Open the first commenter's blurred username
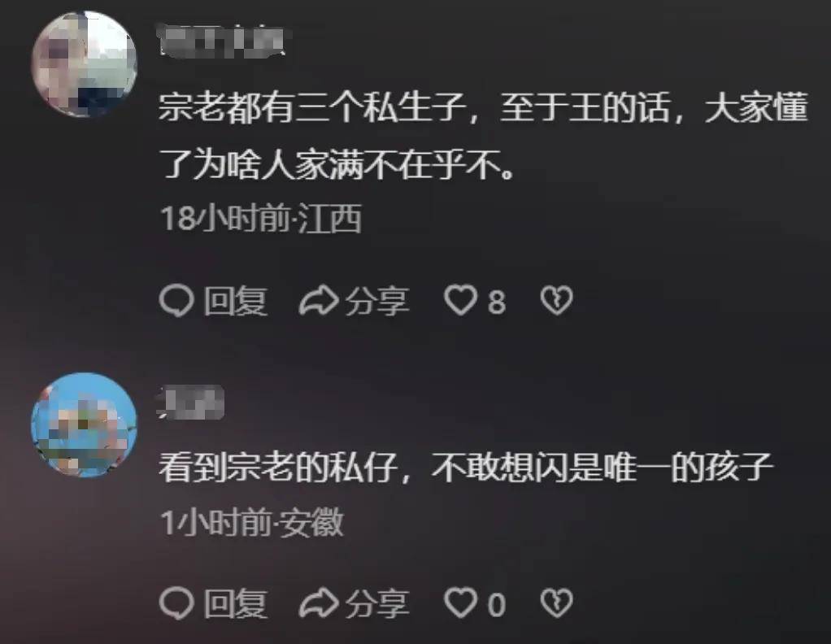This screenshot has height=644, width=831. tap(221, 40)
